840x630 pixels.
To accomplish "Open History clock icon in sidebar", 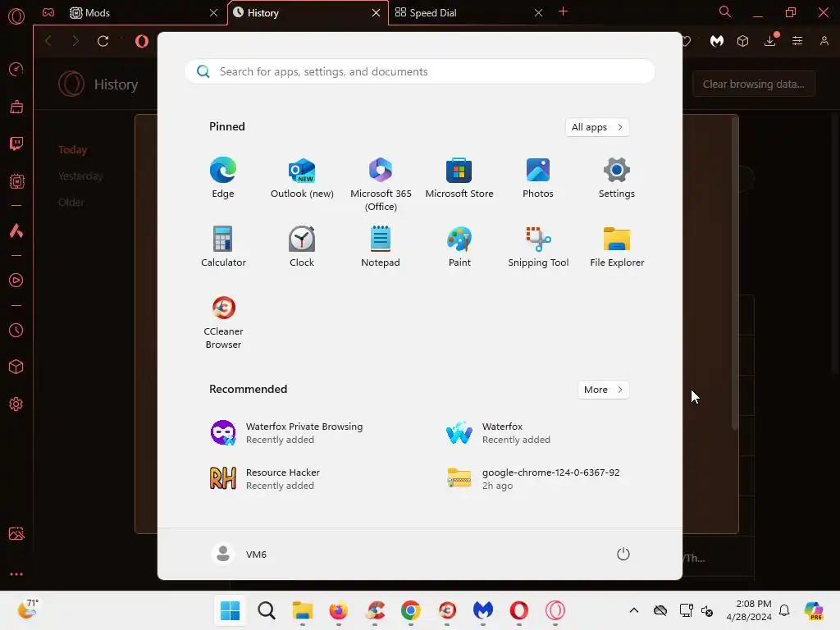I will 16,330.
